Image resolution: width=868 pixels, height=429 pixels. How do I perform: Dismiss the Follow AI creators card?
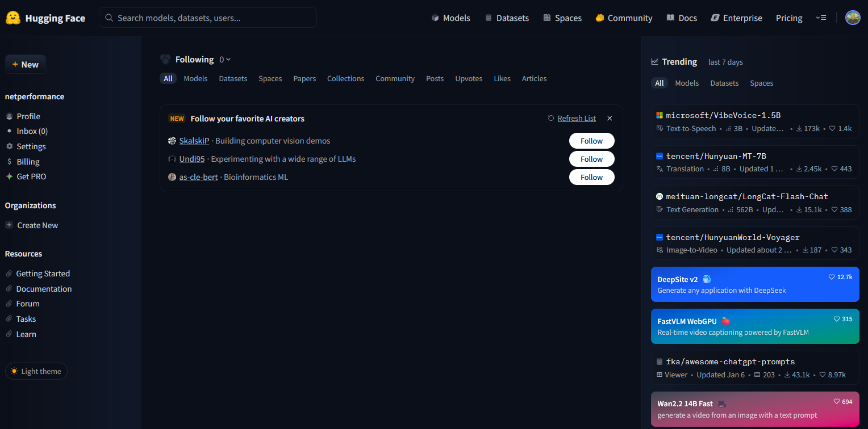[x=610, y=119]
